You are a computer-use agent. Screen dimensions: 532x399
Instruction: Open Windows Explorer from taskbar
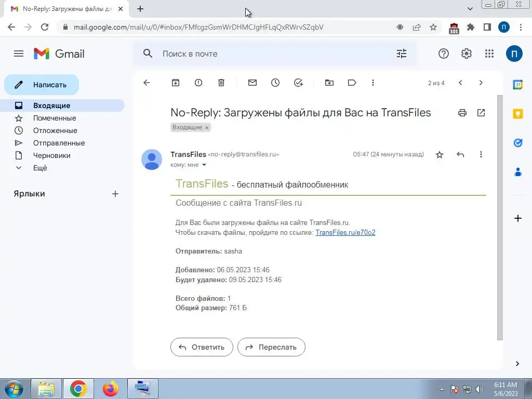tap(46, 389)
